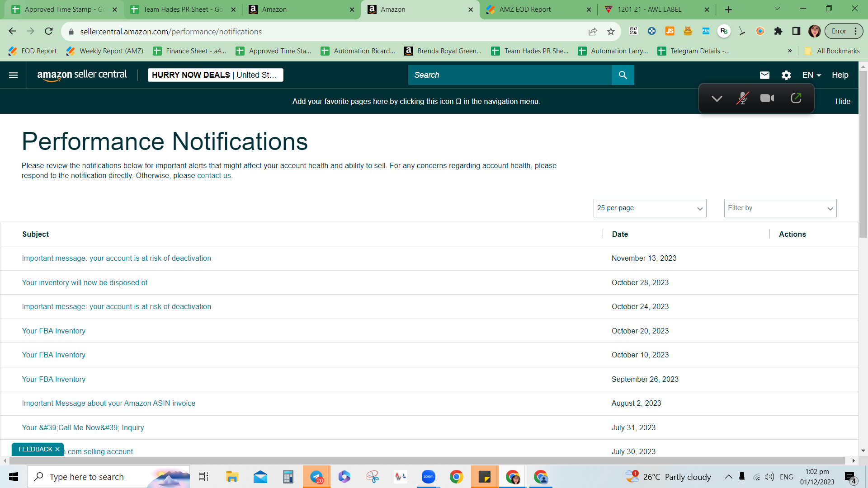Switch to the Team Hades PR Sheet tab

(x=183, y=9)
